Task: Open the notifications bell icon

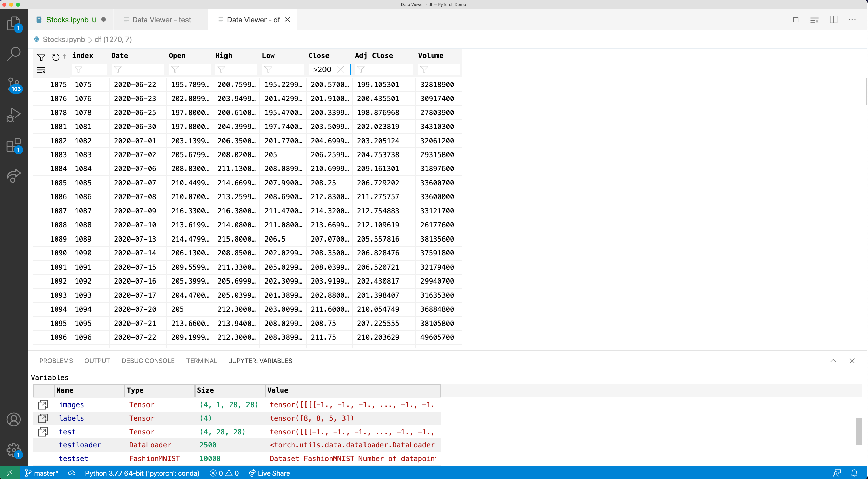Action: 854,473
